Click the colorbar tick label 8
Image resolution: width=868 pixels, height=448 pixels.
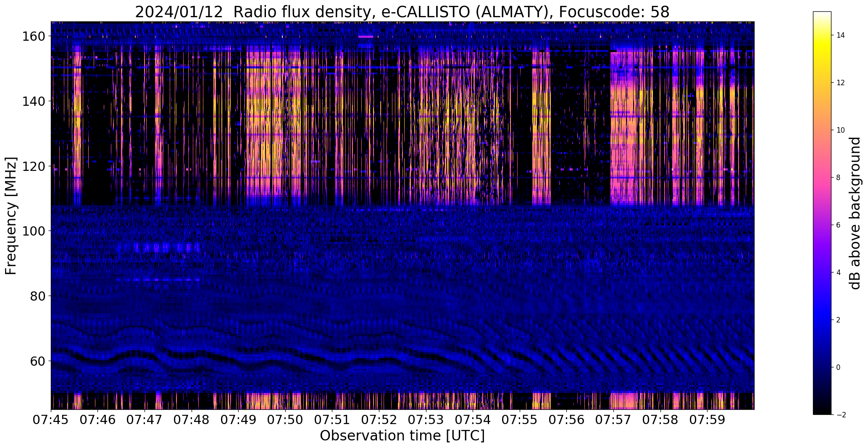pos(838,178)
